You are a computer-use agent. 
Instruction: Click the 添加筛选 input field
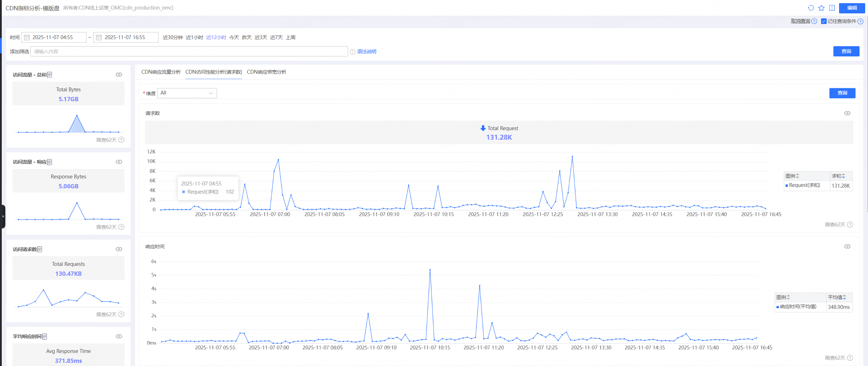(x=189, y=51)
